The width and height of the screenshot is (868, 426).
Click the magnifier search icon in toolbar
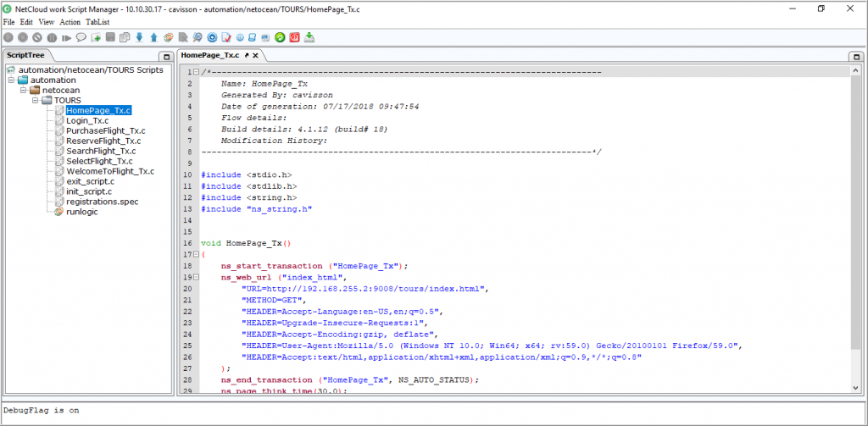(x=197, y=37)
